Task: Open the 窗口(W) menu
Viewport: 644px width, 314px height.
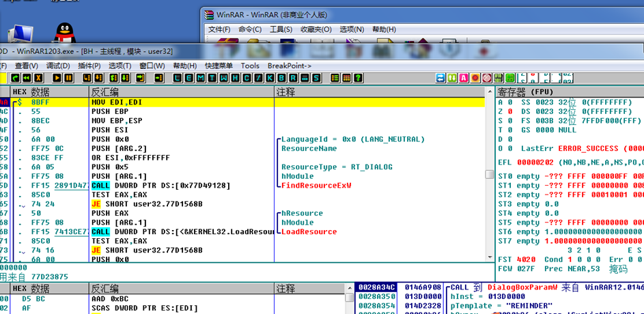Action: 152,66
